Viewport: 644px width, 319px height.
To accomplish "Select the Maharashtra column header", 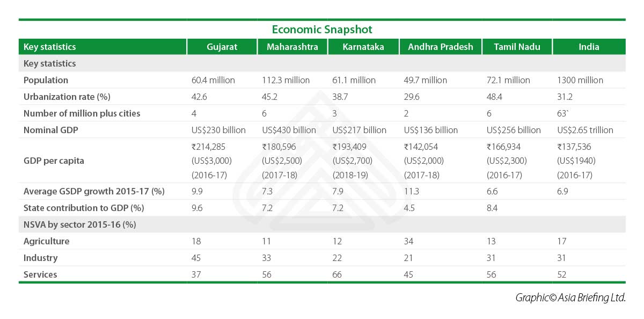I will [x=292, y=47].
